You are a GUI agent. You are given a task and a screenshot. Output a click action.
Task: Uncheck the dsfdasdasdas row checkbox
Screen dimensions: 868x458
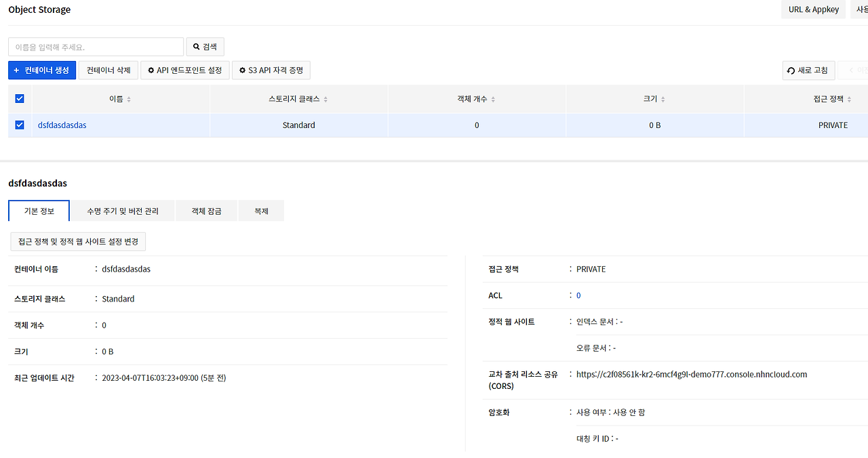[20, 125]
